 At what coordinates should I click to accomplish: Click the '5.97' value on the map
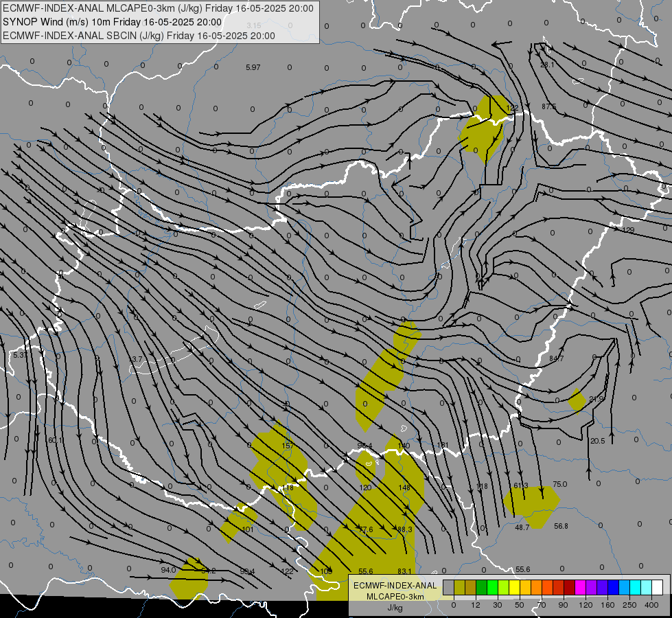[253, 67]
